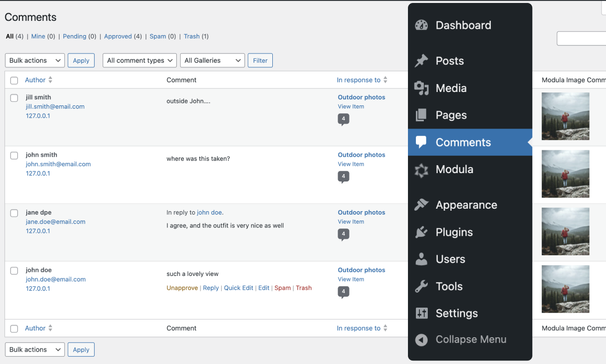The image size is (606, 364).
Task: Click the Posts pushpin icon
Action: (x=421, y=61)
